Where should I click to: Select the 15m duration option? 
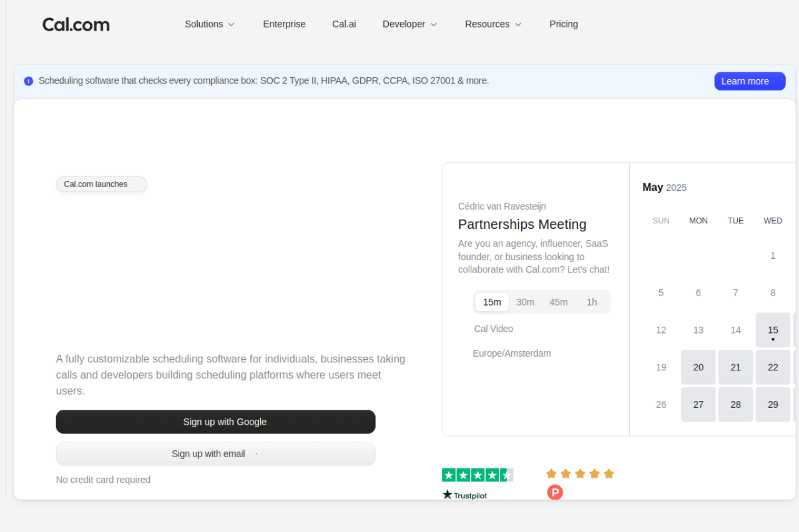(492, 302)
